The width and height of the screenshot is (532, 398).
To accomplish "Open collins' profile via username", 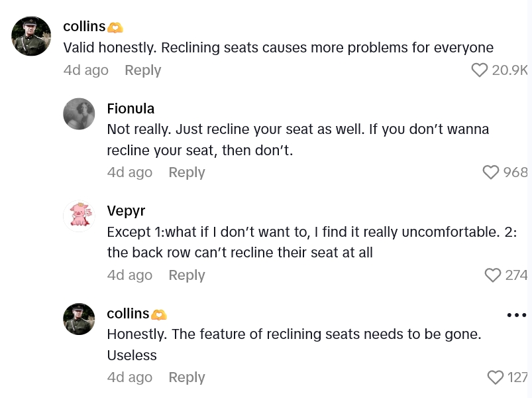I will click(84, 27).
